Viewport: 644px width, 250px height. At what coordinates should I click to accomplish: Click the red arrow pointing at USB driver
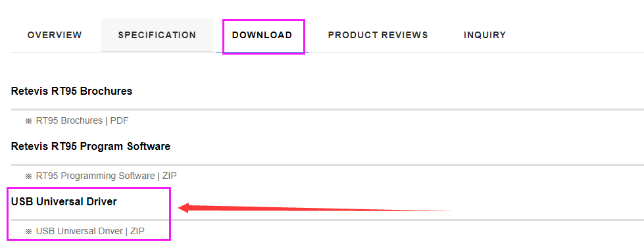[x=314, y=208]
